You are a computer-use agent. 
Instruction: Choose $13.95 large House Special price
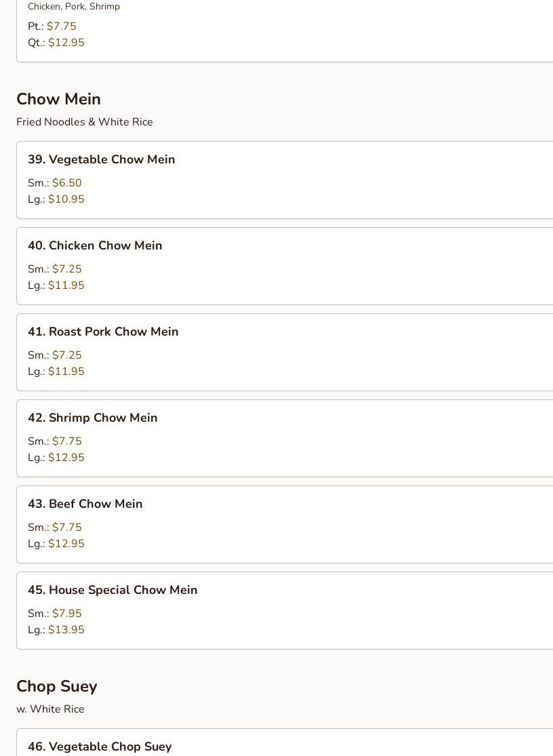click(x=66, y=630)
